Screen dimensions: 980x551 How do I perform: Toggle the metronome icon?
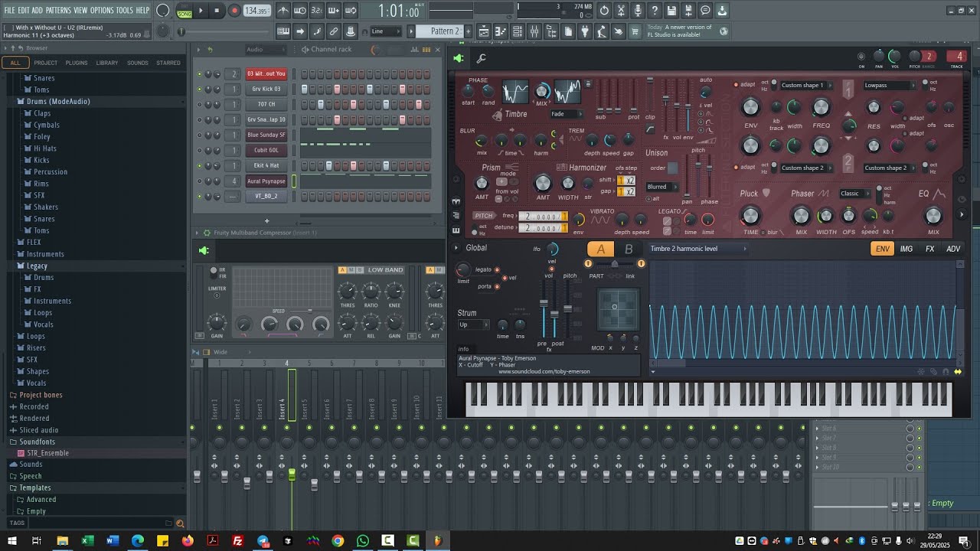283,11
